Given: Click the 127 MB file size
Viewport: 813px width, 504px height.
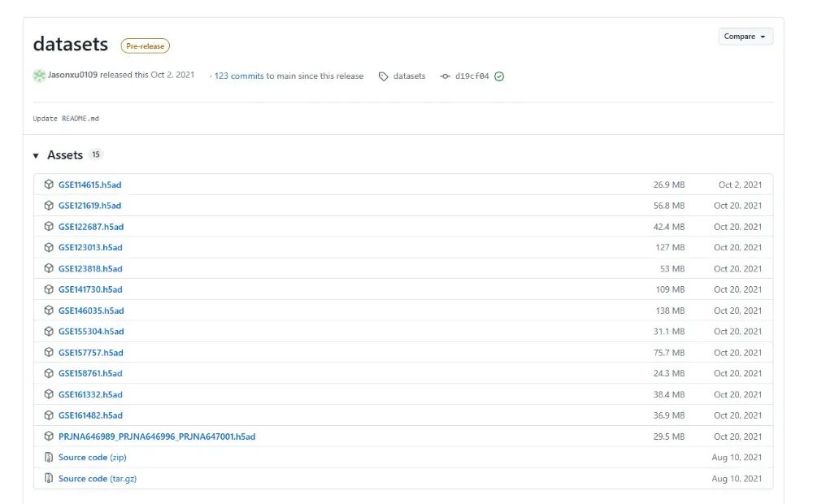Looking at the screenshot, I should pos(670,247).
